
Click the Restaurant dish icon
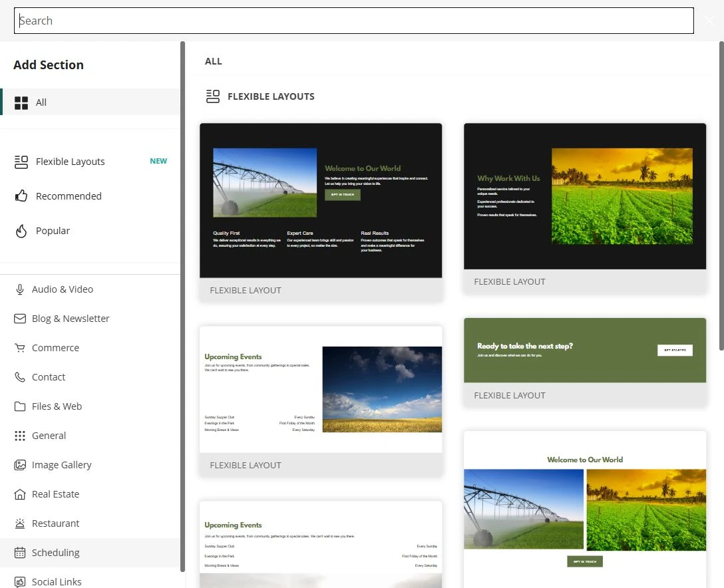point(20,523)
